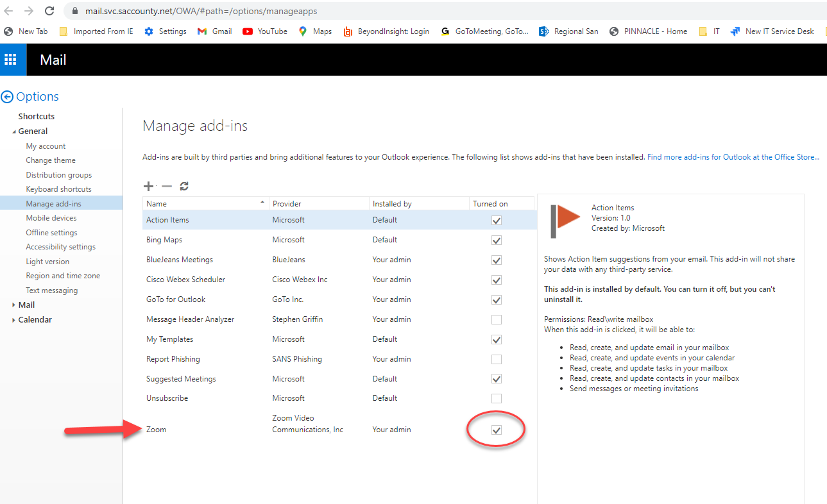The height and width of the screenshot is (504, 827).
Task: Select the Bing Maps row name
Action: pyautogui.click(x=164, y=240)
